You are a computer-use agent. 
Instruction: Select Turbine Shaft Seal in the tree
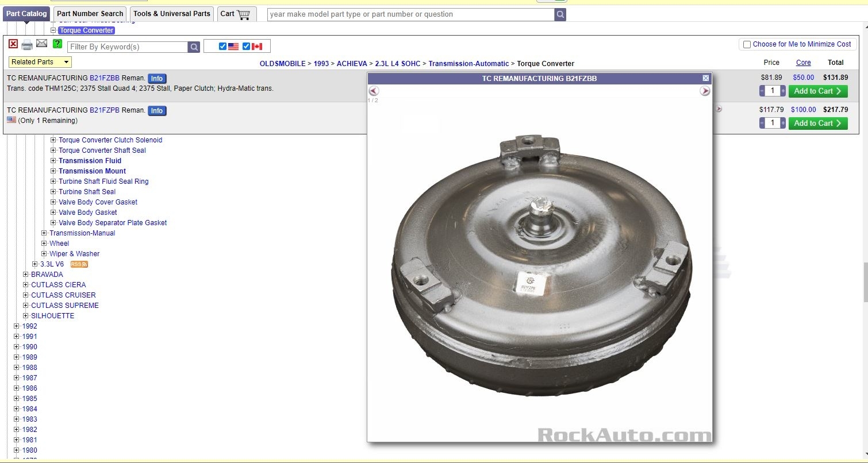pyautogui.click(x=87, y=192)
